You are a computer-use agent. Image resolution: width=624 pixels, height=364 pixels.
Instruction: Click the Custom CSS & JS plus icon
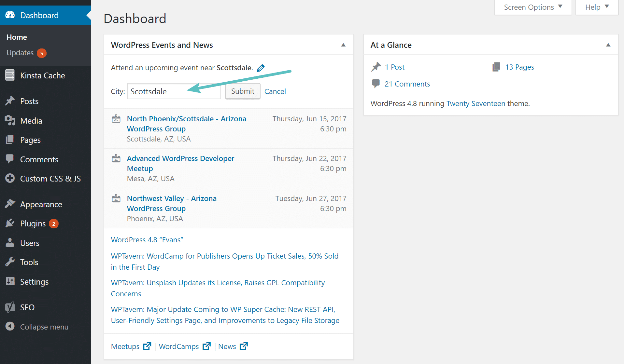tap(10, 178)
